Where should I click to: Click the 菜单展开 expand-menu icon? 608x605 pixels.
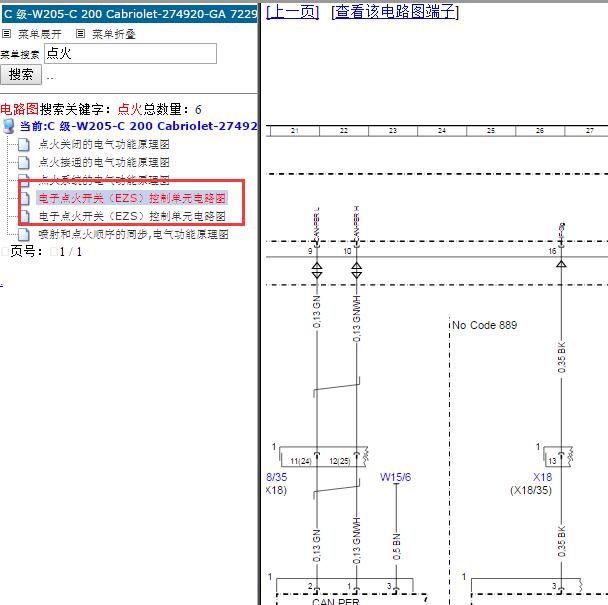click(x=6, y=34)
